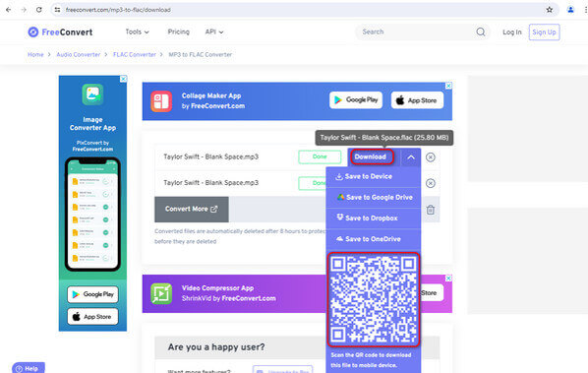Go to the FLAC Converter breadcrumb

pos(135,55)
